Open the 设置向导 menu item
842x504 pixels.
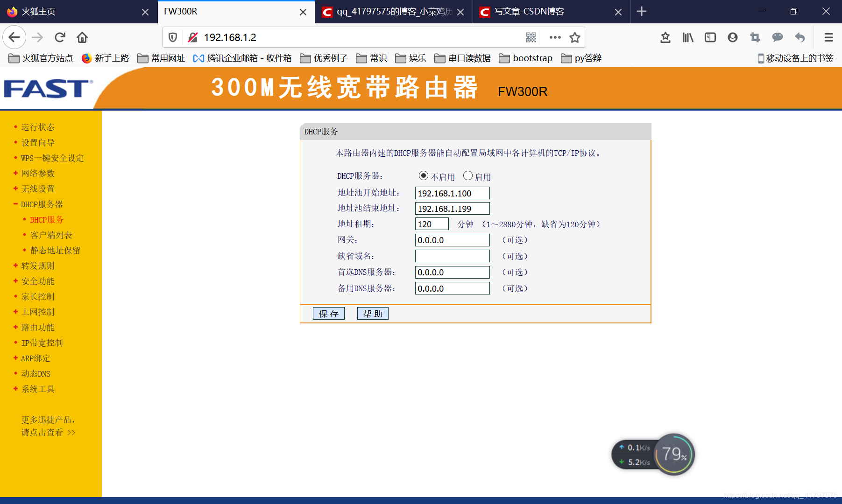[37, 143]
